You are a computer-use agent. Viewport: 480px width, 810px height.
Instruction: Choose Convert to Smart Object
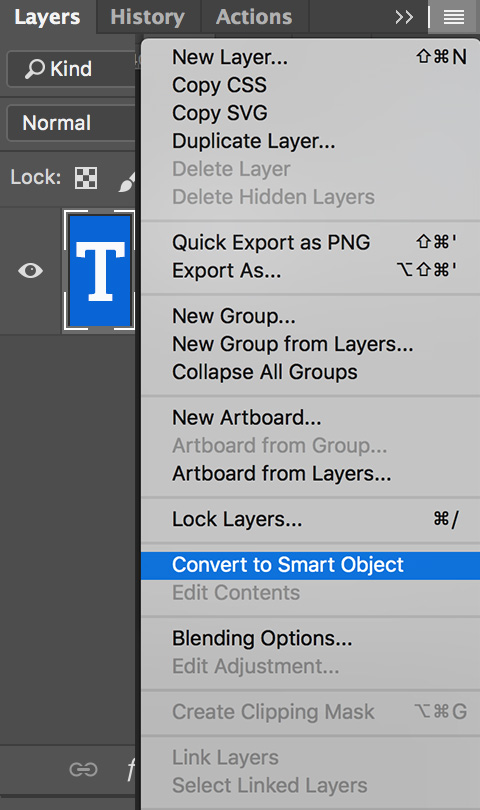(x=310, y=565)
